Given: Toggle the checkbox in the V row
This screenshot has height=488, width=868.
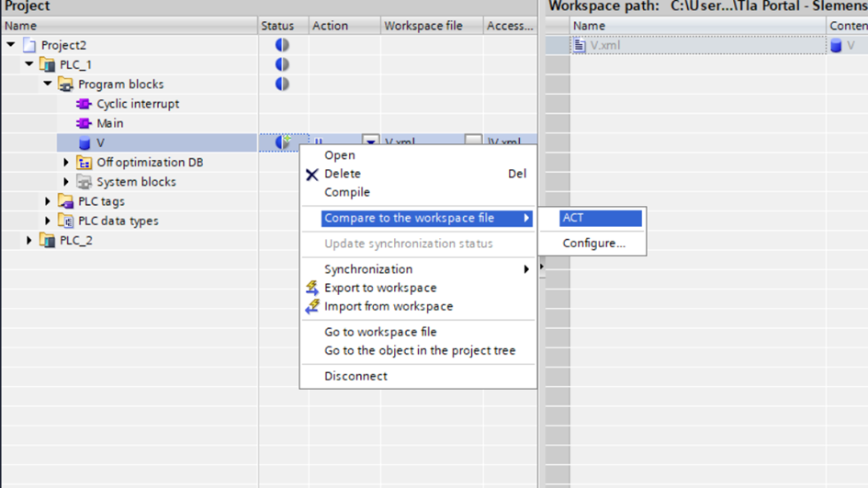Looking at the screenshot, I should 473,142.
